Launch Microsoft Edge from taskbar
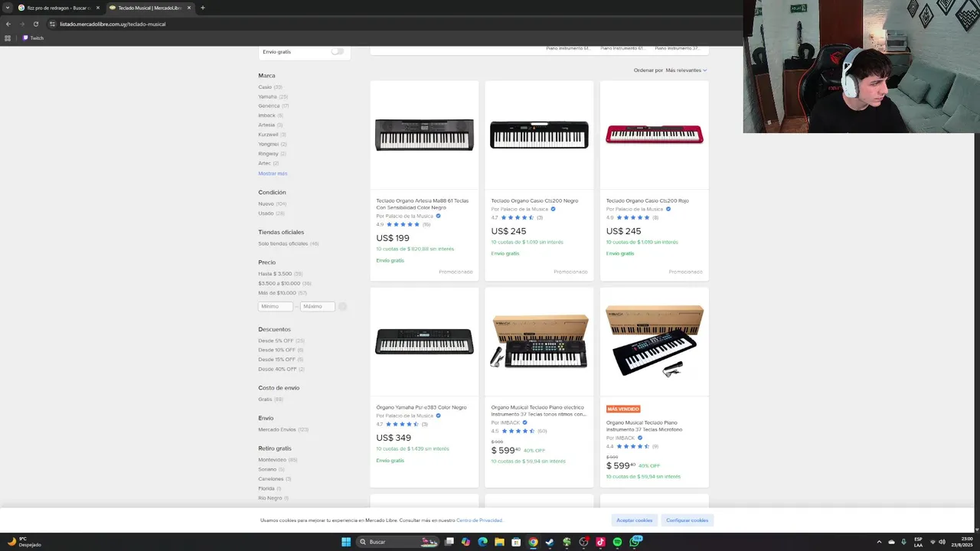 pyautogui.click(x=482, y=542)
